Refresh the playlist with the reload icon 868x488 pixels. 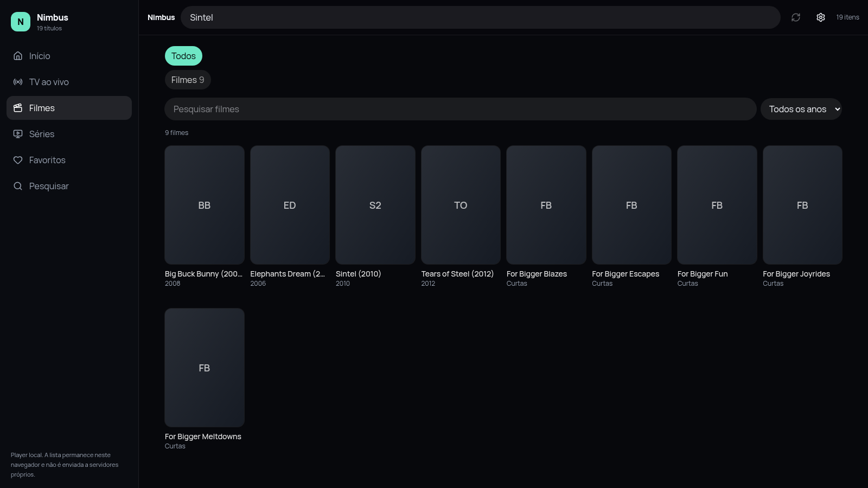(x=796, y=17)
